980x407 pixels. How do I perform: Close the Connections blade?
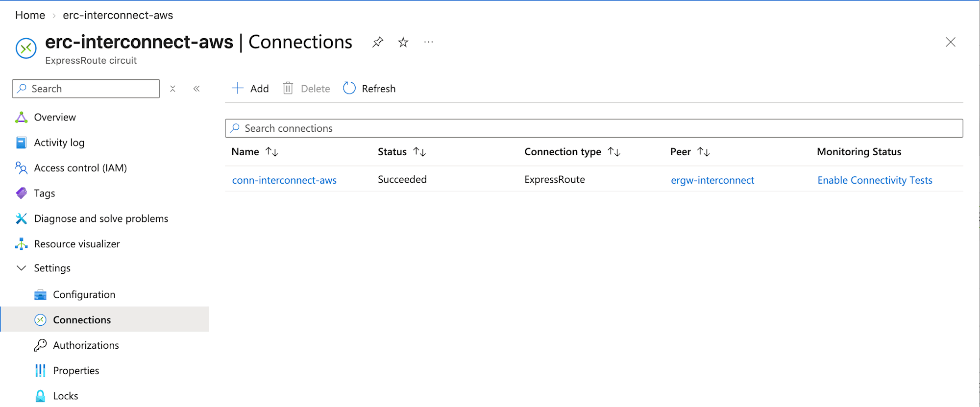[951, 42]
